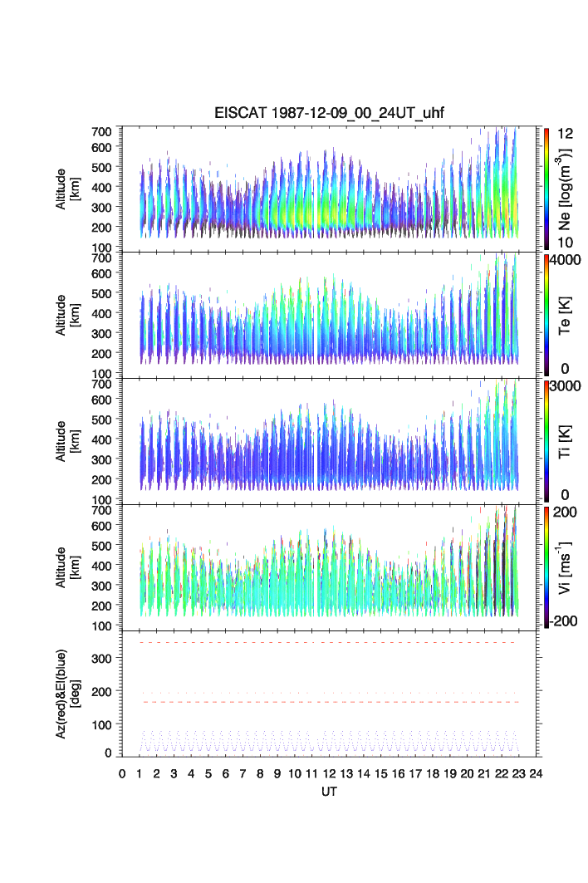Click the 'Altitude [km]' label of the Ti panel
The height and width of the screenshot is (883, 588).
point(67,442)
